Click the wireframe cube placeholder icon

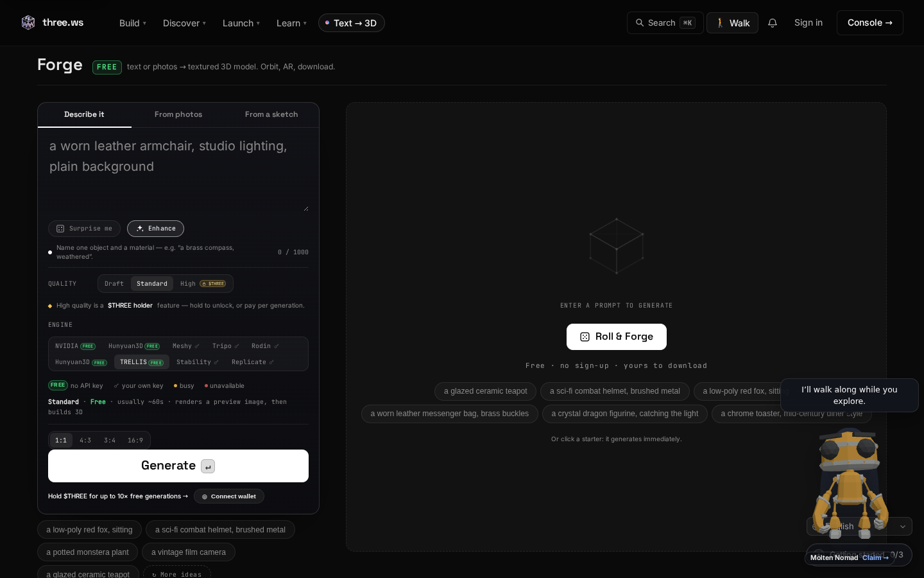617,246
